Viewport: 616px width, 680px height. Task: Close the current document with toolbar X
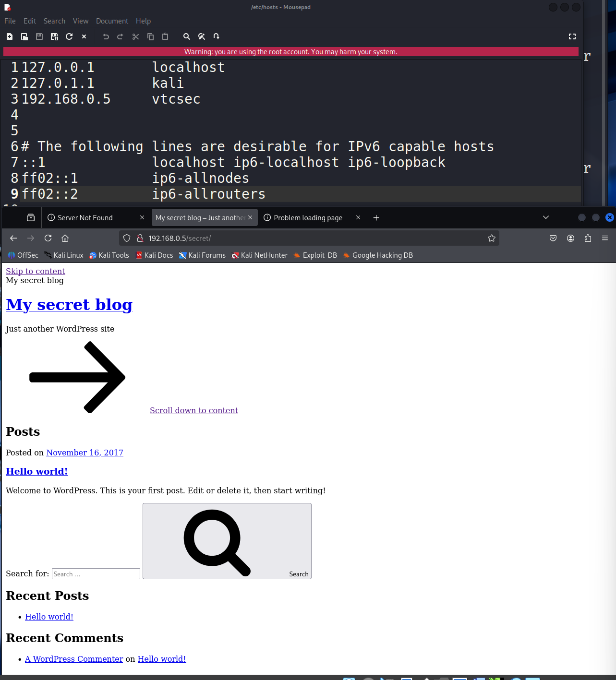click(x=84, y=36)
